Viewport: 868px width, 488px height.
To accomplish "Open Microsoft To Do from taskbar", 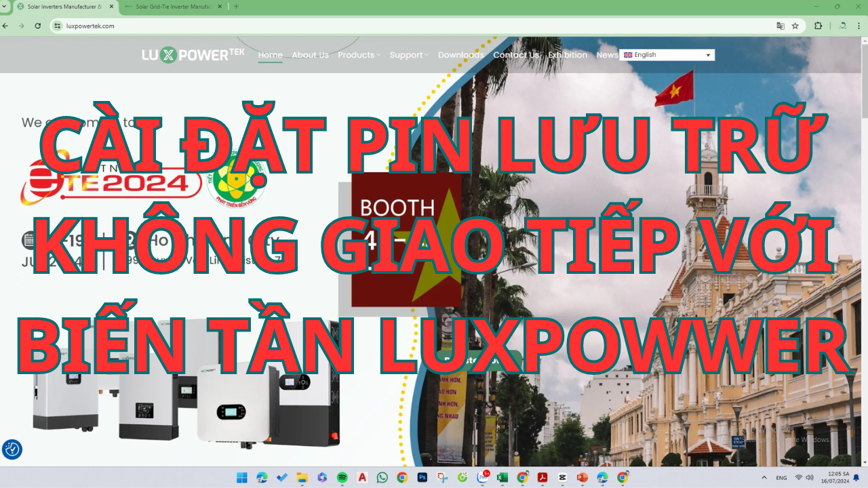I will pos(282,477).
